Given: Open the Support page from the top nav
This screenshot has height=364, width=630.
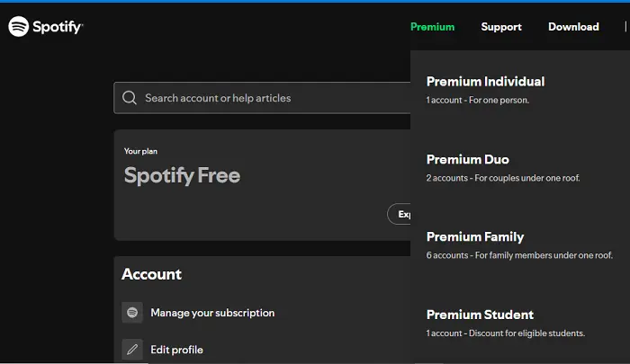Looking at the screenshot, I should pos(501,27).
